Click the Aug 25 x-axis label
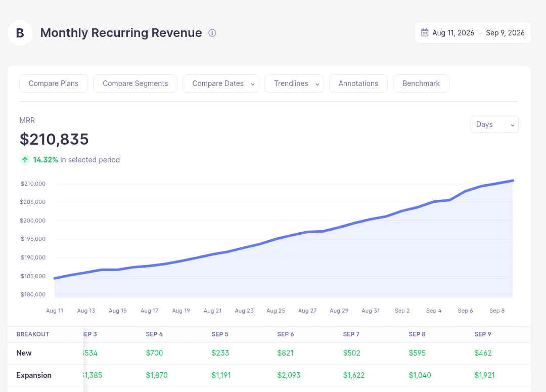The height and width of the screenshot is (392, 546). point(276,311)
